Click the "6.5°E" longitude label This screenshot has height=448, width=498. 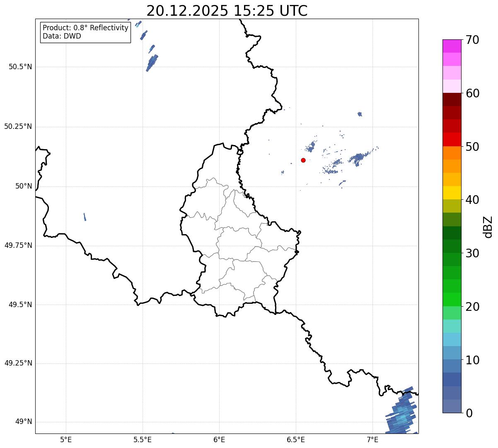296,440
